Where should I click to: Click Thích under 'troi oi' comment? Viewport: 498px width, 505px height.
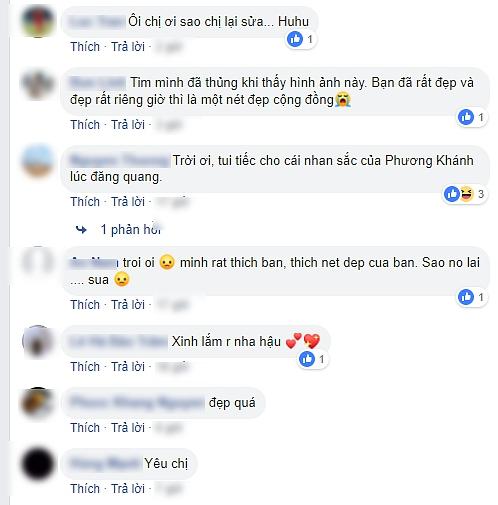click(x=85, y=305)
